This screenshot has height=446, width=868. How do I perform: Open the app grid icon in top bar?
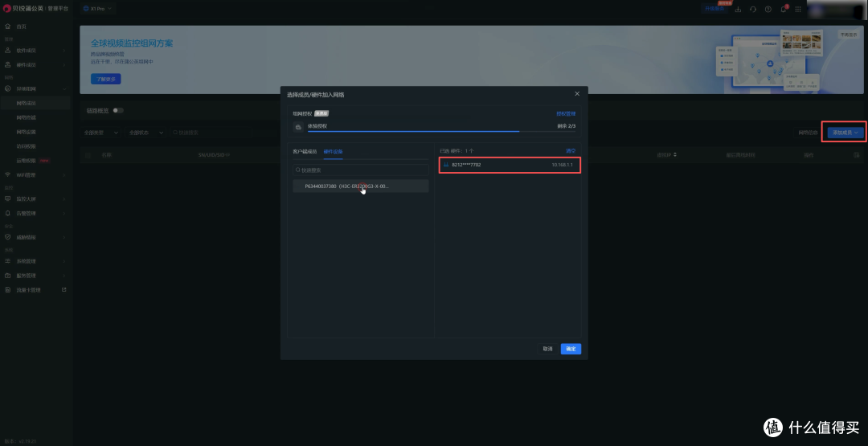click(x=798, y=9)
